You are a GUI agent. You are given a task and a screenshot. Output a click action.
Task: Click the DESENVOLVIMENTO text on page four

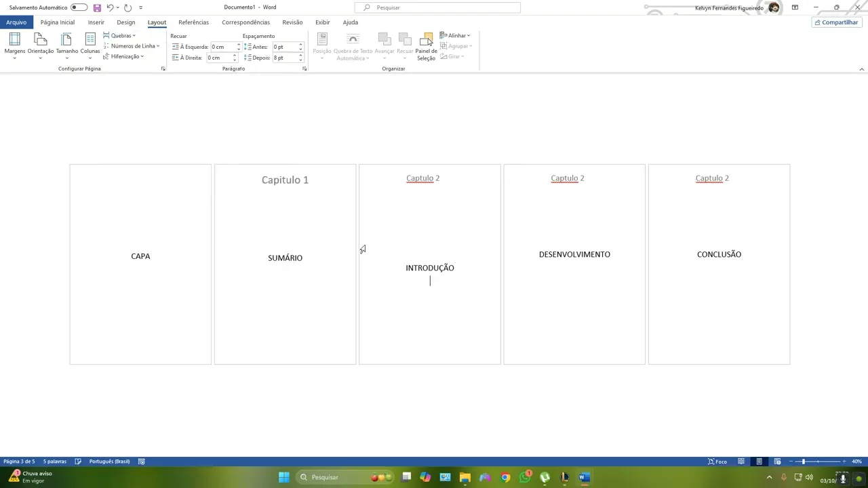click(574, 254)
